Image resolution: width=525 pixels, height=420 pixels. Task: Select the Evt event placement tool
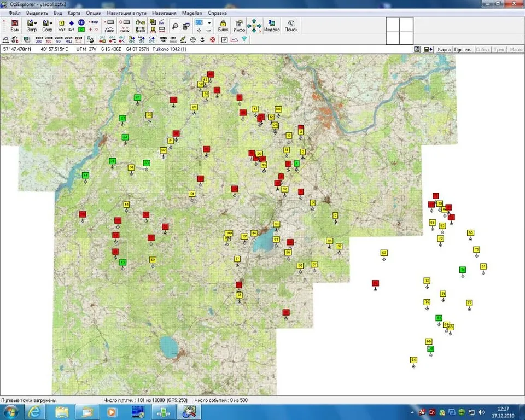point(71,26)
